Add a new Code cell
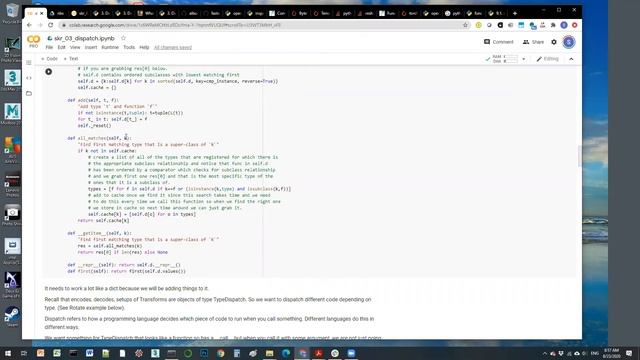Viewport: 640px width, 360px height. tap(49, 59)
